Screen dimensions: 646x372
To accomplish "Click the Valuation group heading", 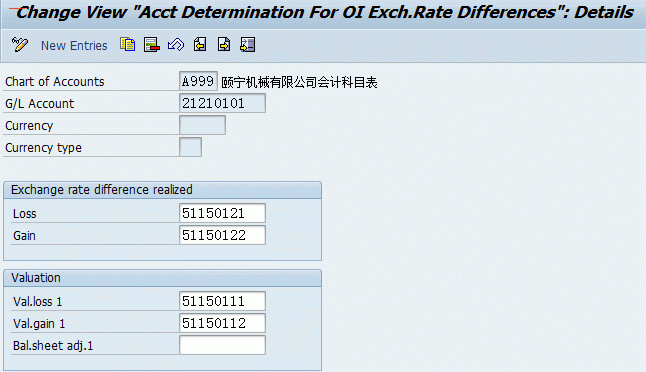I will [36, 278].
